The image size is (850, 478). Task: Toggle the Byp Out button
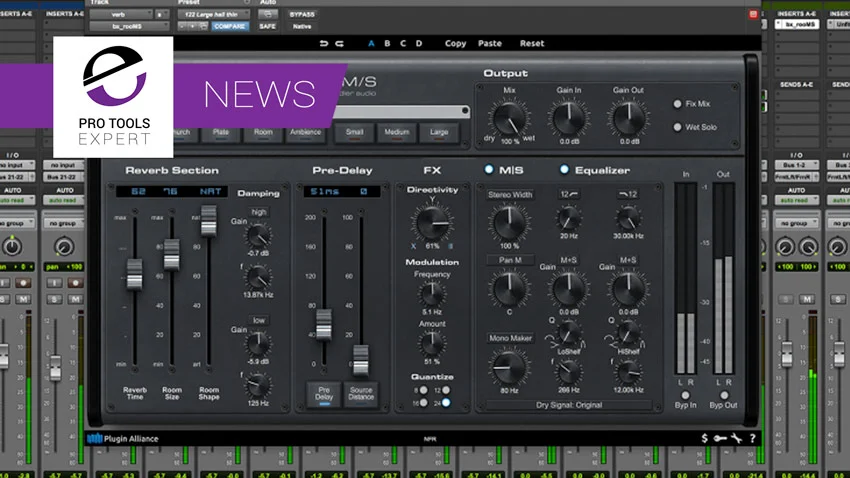724,395
